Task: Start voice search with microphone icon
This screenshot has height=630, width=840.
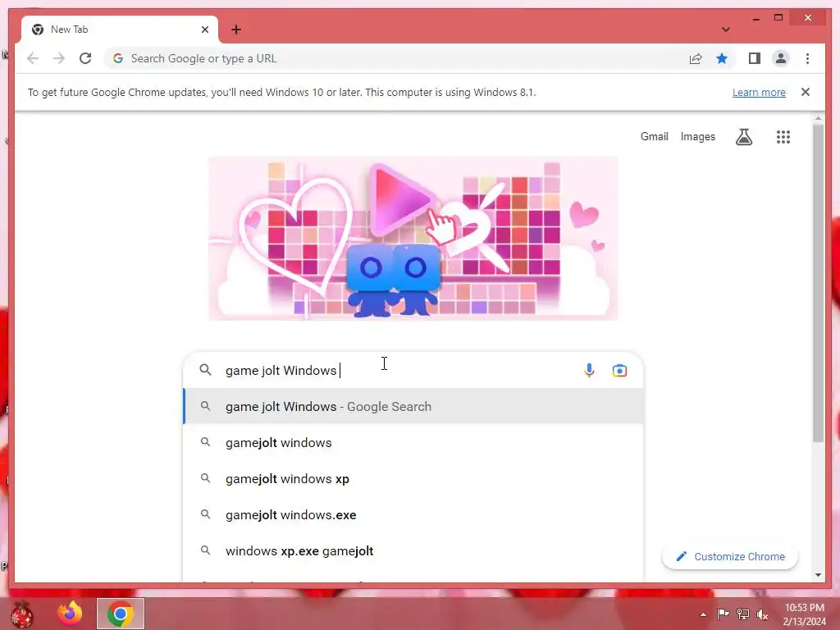Action: (589, 370)
